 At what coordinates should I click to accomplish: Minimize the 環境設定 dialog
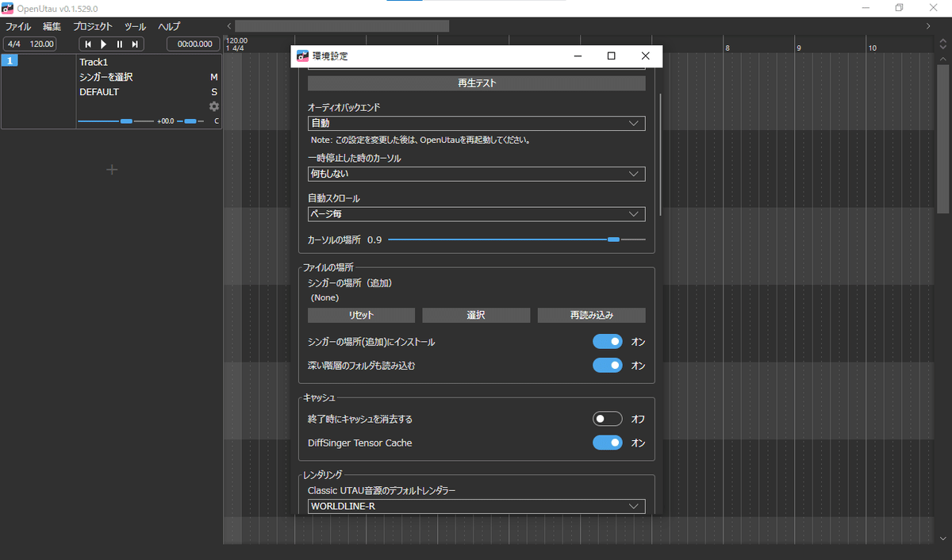pos(578,56)
